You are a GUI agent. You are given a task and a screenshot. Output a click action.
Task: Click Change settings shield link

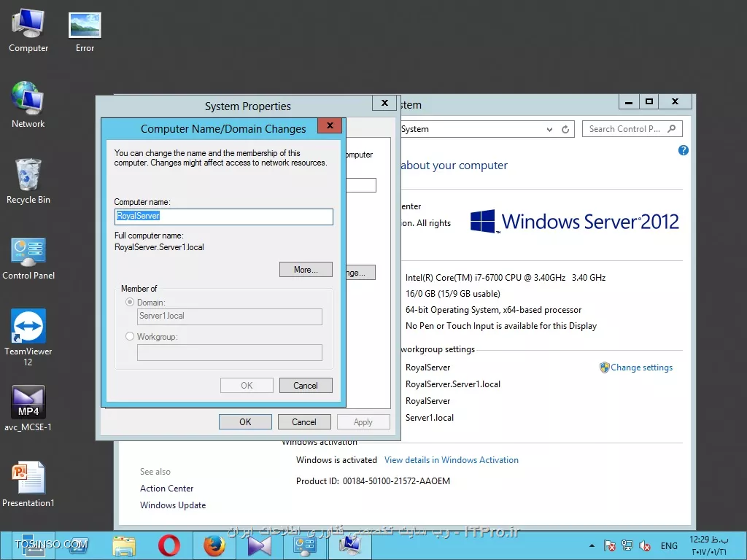pos(636,367)
